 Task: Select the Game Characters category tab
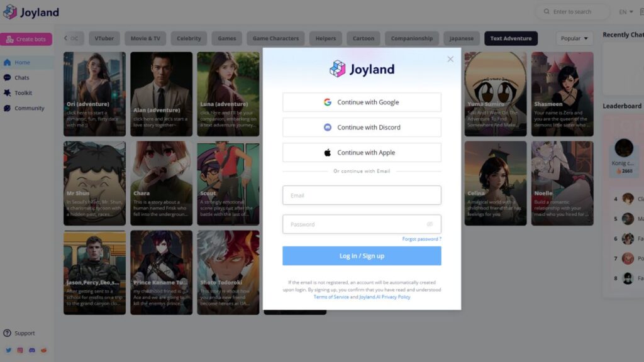tap(275, 38)
